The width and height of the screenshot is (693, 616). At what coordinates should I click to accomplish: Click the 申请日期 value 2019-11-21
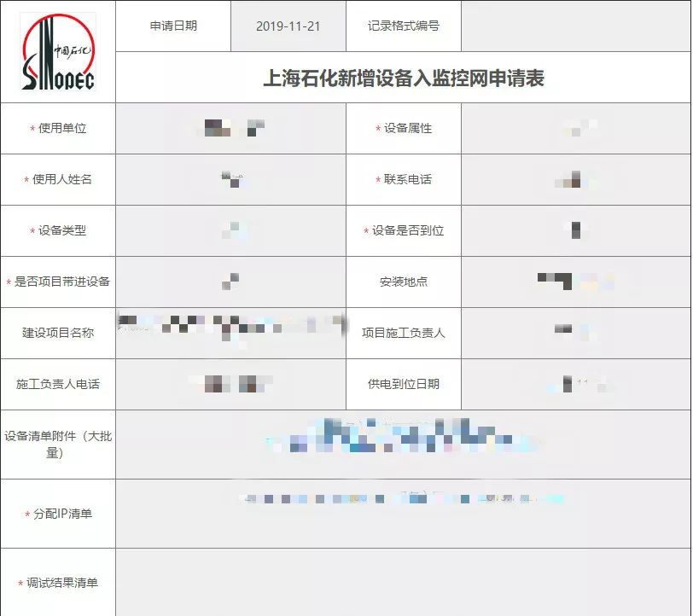[x=288, y=26]
